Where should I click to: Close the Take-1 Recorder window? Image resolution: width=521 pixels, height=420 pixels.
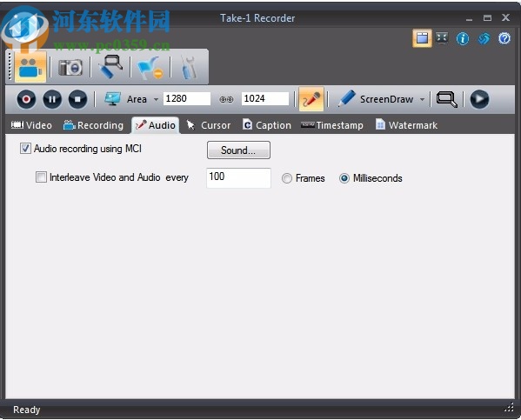(505, 17)
